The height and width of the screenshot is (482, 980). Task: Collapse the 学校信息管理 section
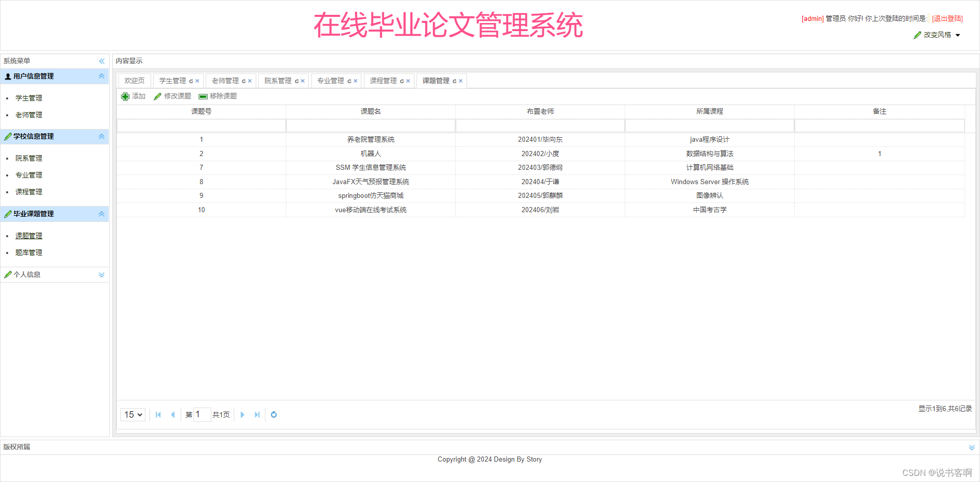(102, 137)
